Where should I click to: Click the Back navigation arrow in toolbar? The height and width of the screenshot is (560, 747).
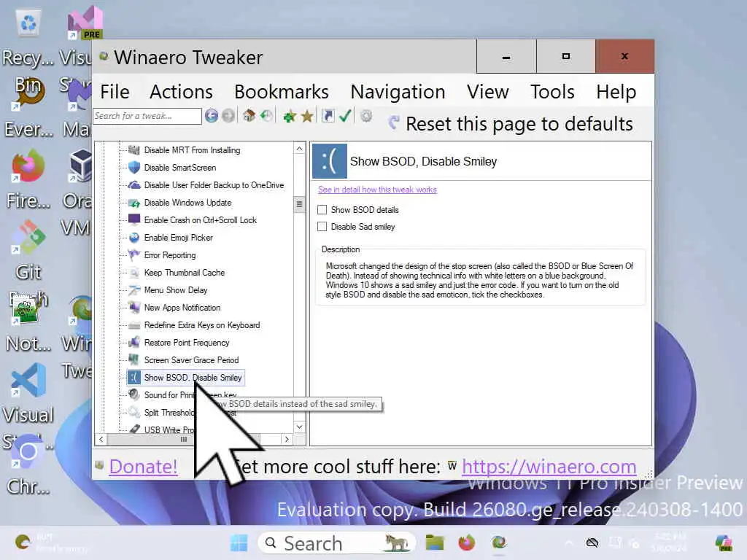[x=212, y=116]
